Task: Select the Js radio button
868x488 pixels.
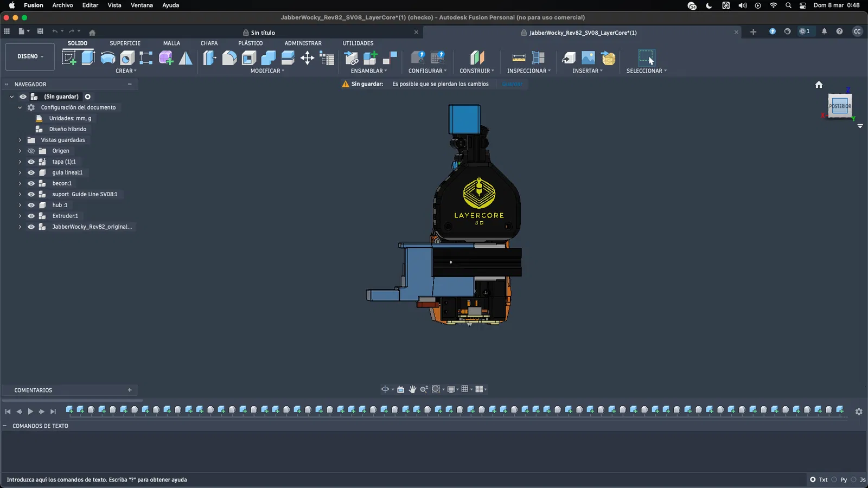Action: (853, 479)
